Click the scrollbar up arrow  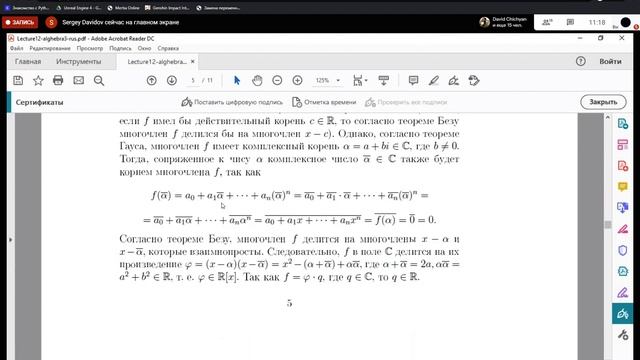tap(608, 118)
